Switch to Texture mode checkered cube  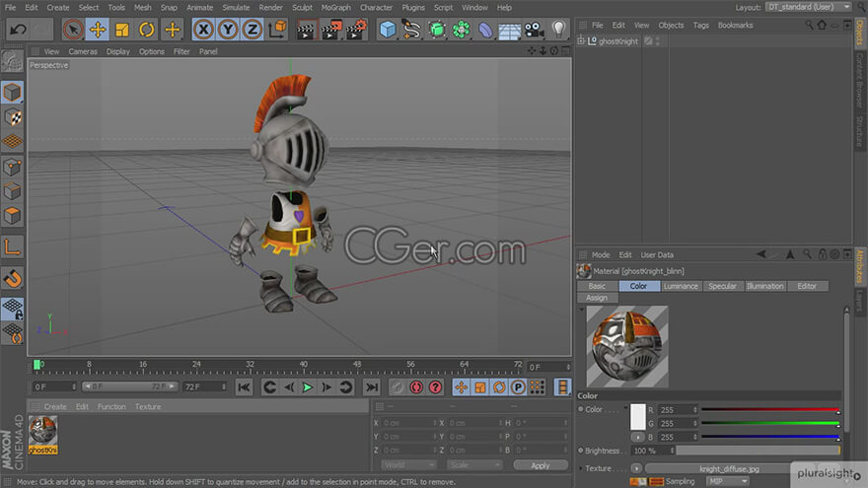tap(12, 116)
